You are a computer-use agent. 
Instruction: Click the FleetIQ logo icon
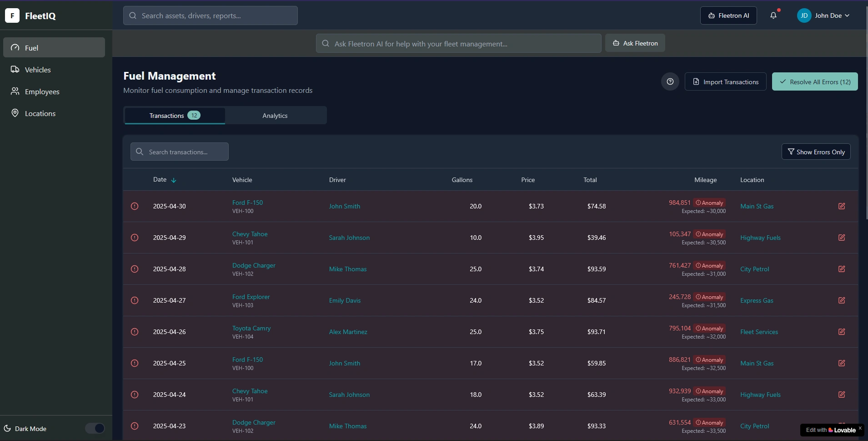pyautogui.click(x=12, y=15)
